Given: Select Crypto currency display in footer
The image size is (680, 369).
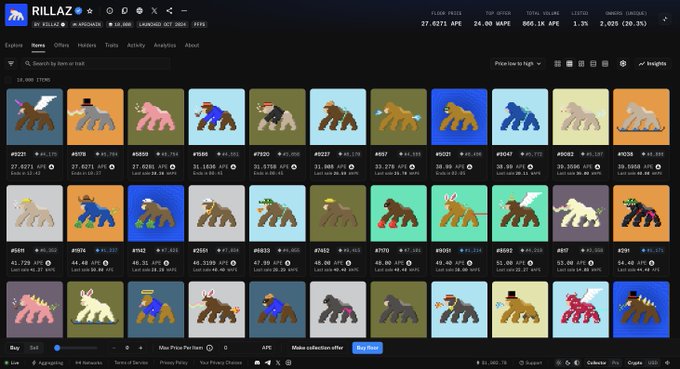Looking at the screenshot, I should pyautogui.click(x=635, y=362).
